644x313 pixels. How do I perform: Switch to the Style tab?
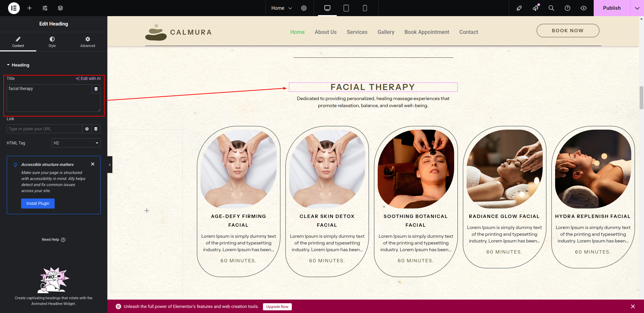(52, 42)
